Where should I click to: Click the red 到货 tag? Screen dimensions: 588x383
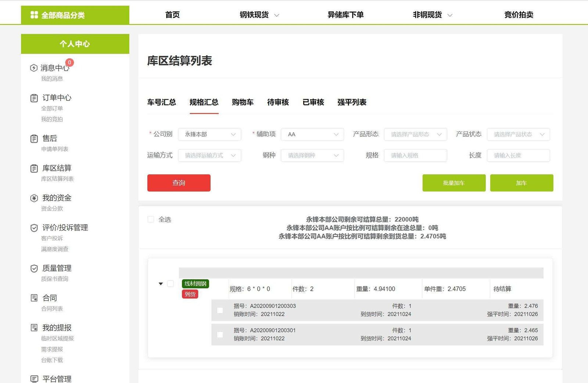190,294
